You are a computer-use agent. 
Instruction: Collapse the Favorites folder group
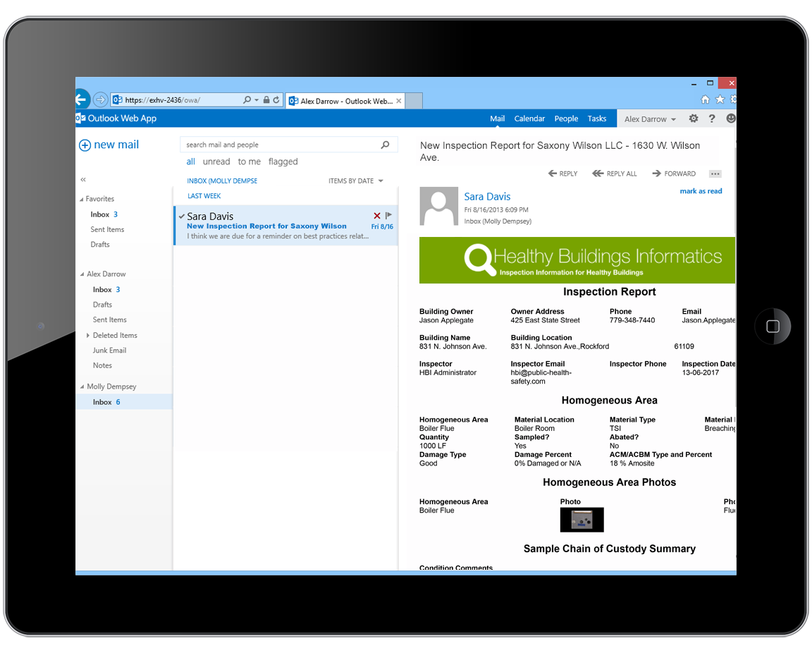(82, 199)
